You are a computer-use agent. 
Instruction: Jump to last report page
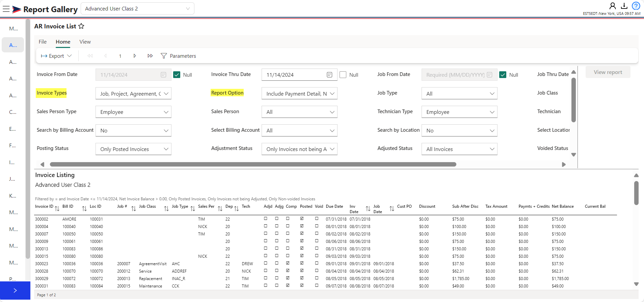pos(150,56)
